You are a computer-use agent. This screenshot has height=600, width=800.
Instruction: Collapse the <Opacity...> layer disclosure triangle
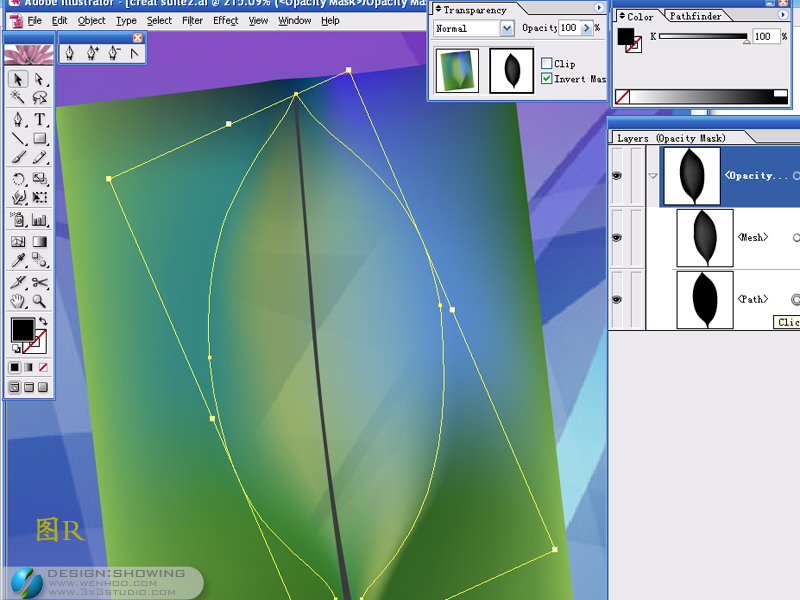click(x=653, y=176)
